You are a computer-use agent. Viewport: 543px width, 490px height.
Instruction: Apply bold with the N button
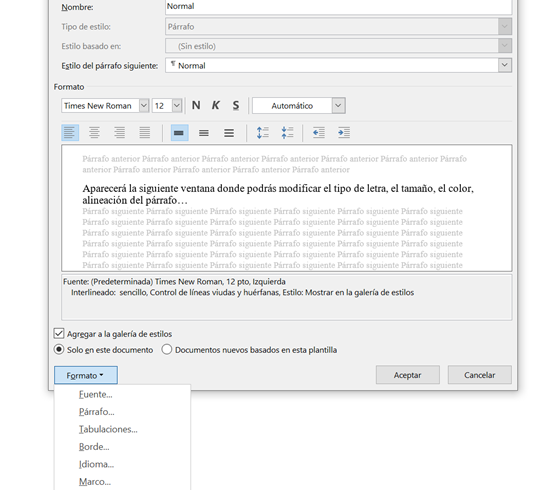coord(196,105)
